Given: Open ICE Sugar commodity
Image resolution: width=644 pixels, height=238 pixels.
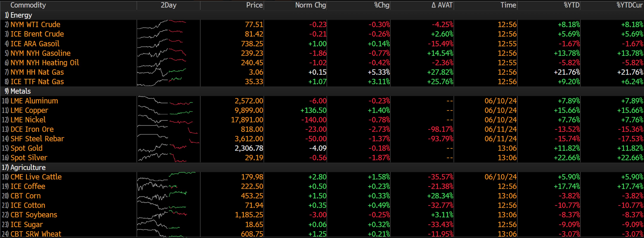Looking at the screenshot, I should click(x=27, y=224).
